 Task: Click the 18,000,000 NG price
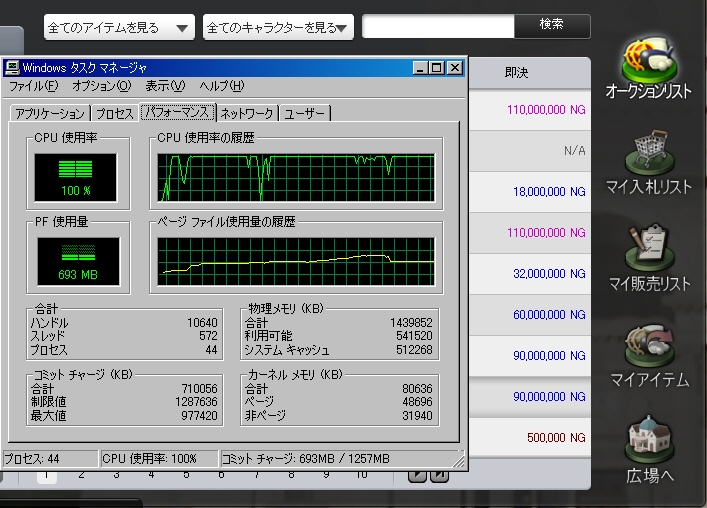[549, 192]
